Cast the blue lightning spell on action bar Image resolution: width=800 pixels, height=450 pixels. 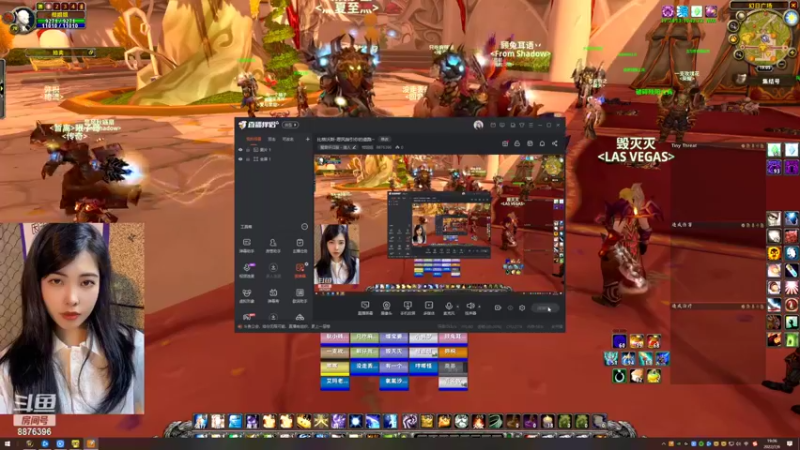pyautogui.click(x=373, y=421)
